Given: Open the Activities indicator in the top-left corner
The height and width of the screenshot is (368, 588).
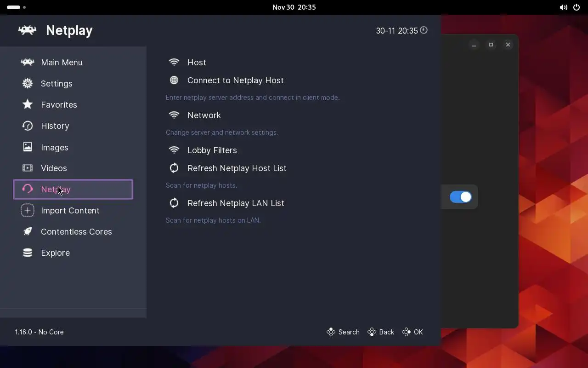Looking at the screenshot, I should point(16,7).
